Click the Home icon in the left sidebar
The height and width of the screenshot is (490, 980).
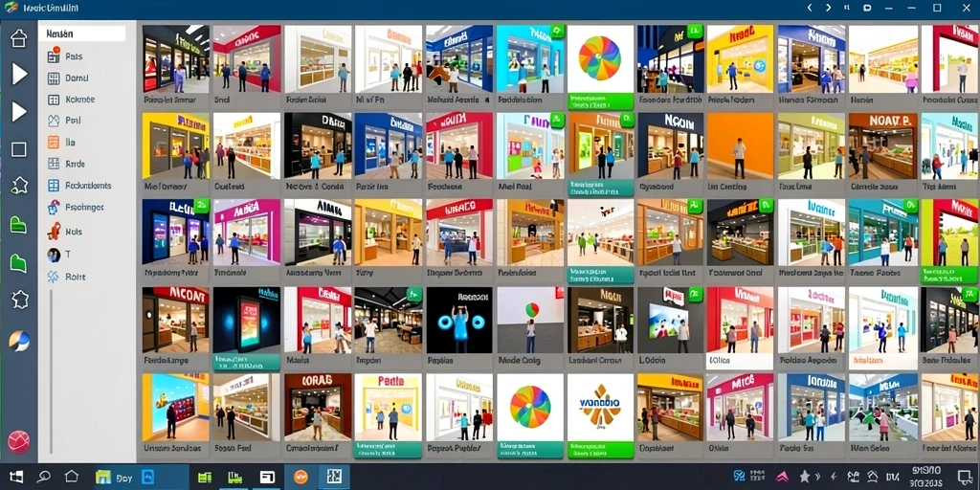pyautogui.click(x=19, y=38)
